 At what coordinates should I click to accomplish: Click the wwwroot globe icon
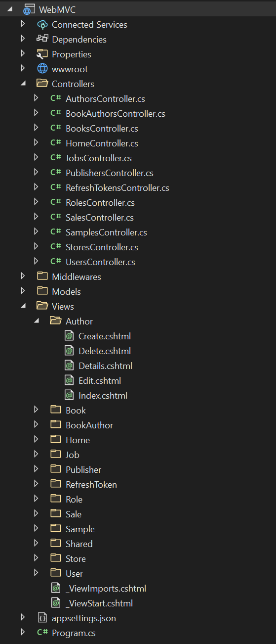(x=42, y=69)
